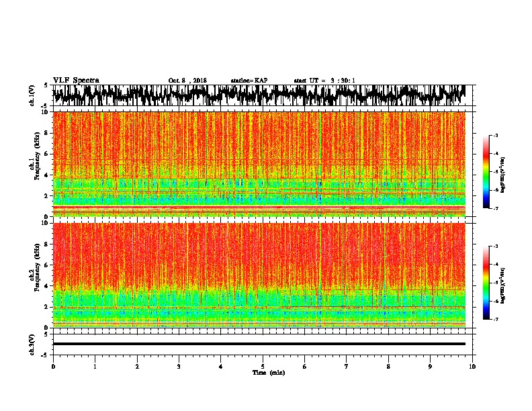Click the "VLF Spectra" plot title
This screenshot has width=532, height=411.
[x=76, y=81]
